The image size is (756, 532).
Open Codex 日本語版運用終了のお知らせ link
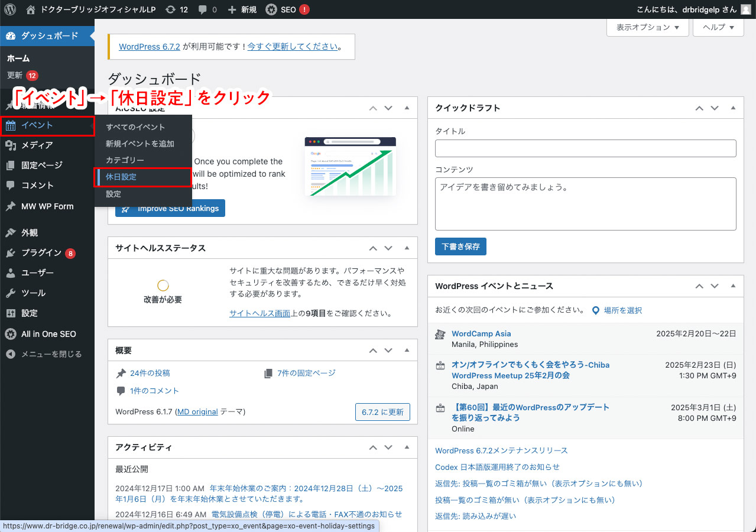coord(497,467)
